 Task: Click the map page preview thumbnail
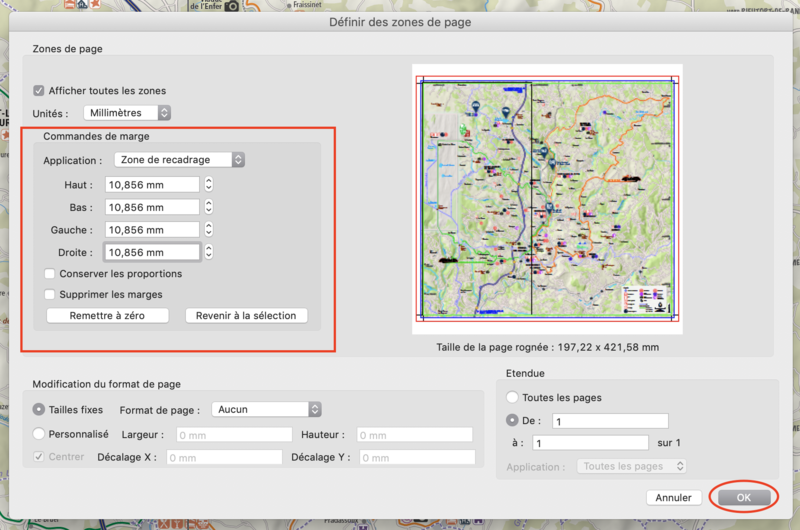click(546, 200)
